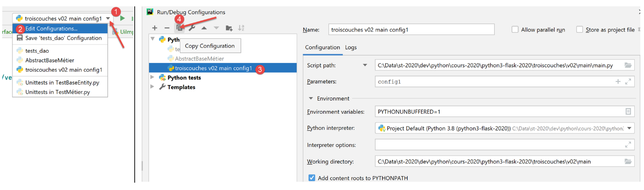
Task: Uncheck Add content roots to PYTHONPATH
Action: pos(312,178)
